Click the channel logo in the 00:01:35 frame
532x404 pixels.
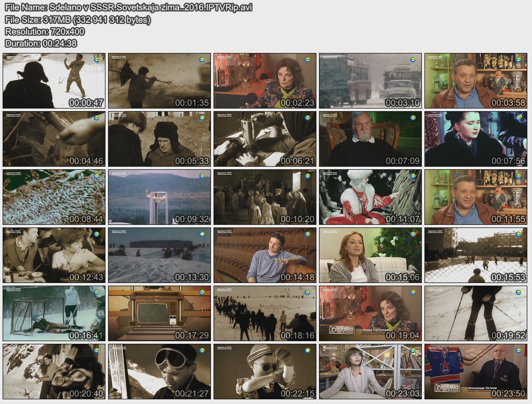pos(202,60)
